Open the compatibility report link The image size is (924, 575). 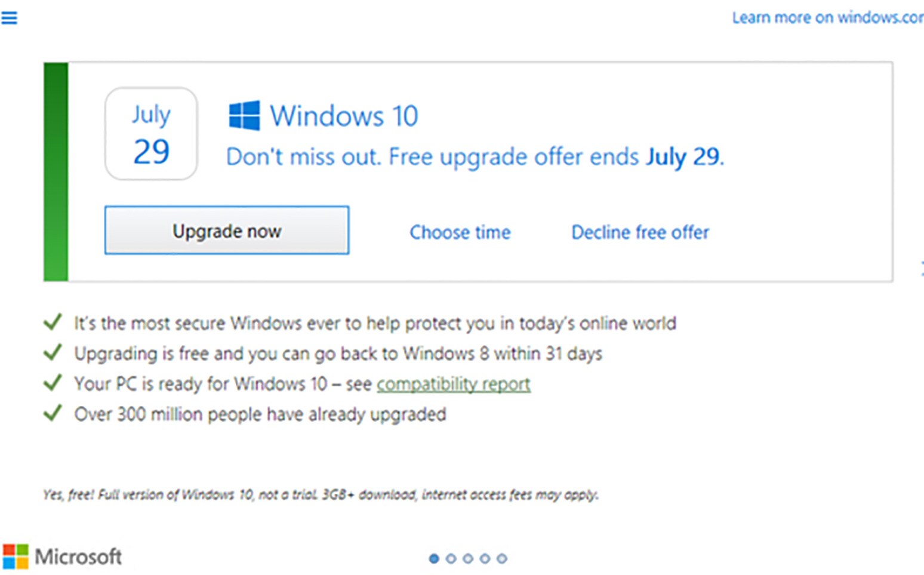pos(454,384)
